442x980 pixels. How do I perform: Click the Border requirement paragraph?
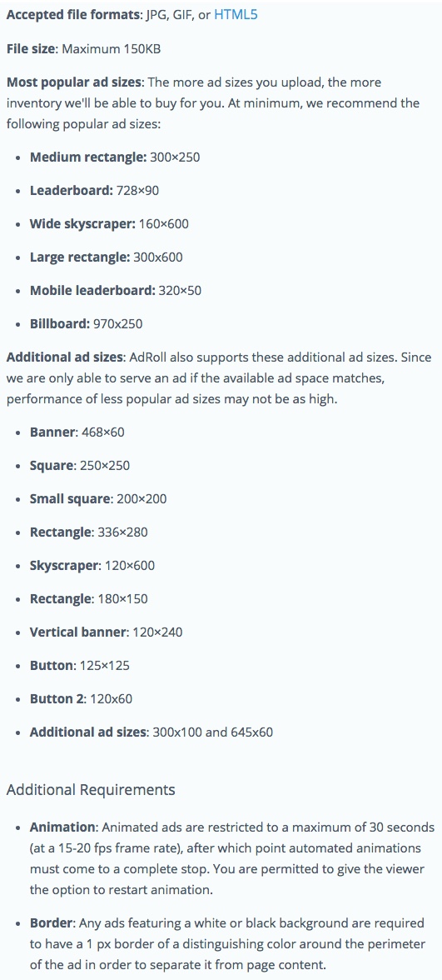(227, 943)
